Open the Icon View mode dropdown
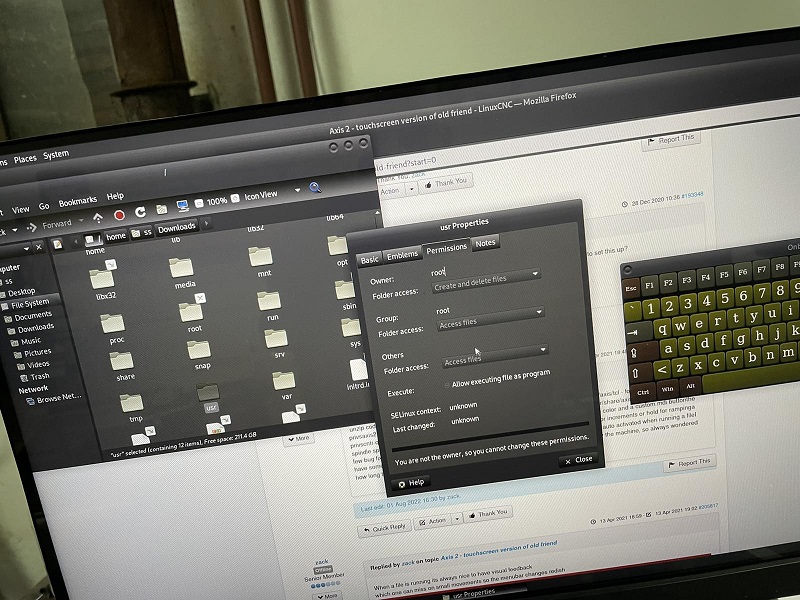 [297, 190]
